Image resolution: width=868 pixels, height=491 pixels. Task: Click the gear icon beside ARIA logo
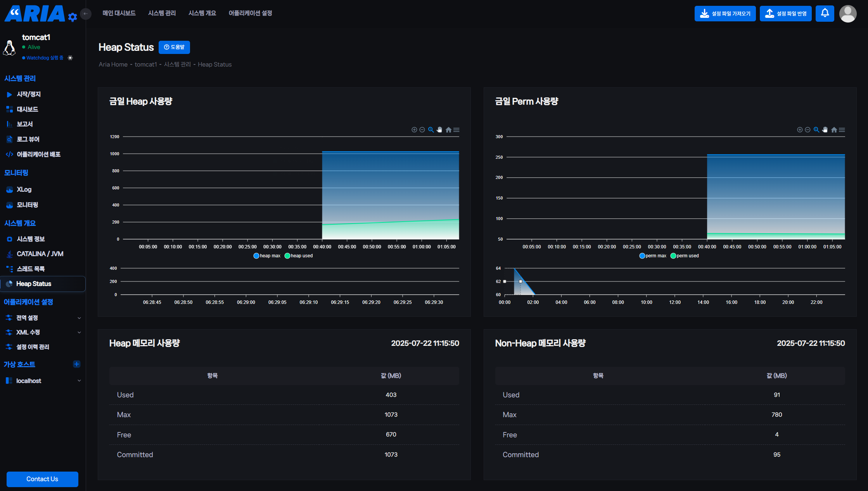coord(73,17)
